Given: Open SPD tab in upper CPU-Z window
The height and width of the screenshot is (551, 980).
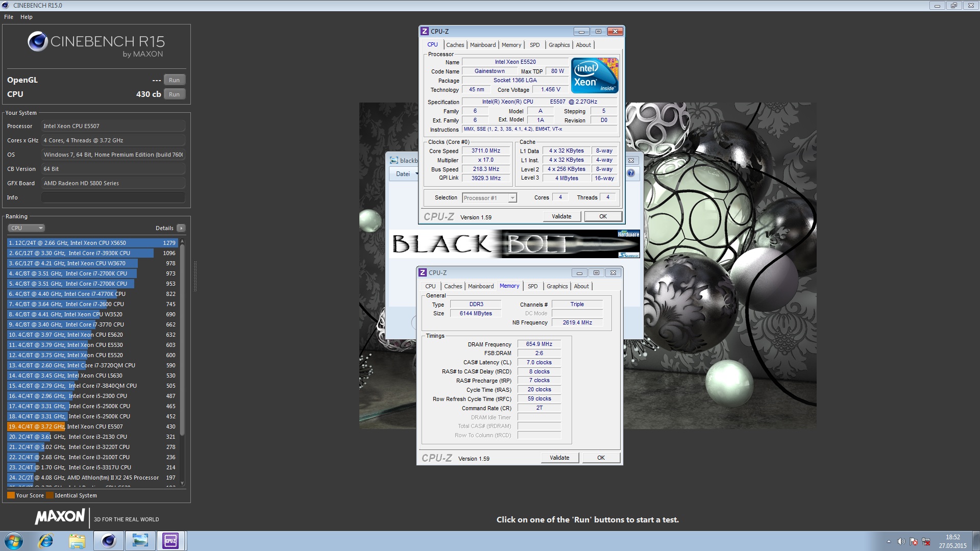Looking at the screenshot, I should [x=534, y=45].
